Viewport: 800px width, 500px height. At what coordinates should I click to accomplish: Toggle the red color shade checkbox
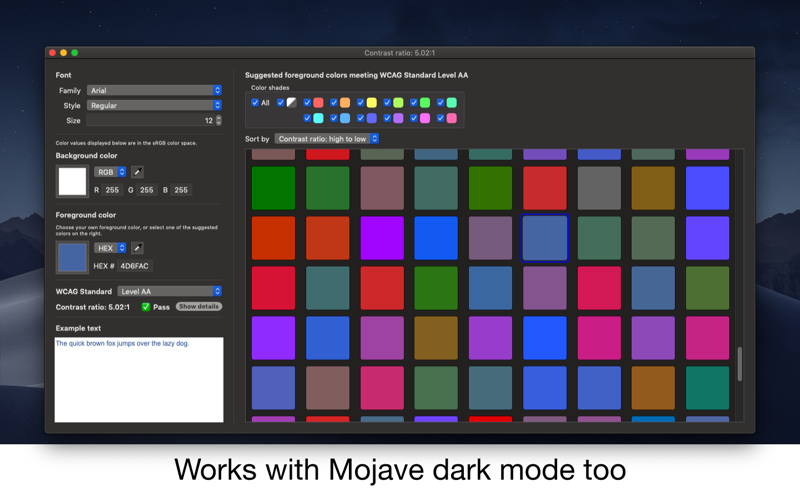click(x=307, y=103)
